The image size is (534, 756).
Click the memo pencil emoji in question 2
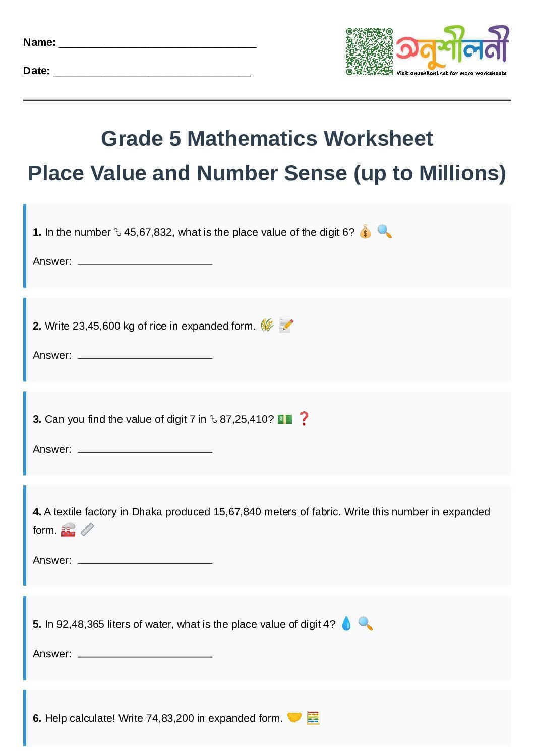[x=286, y=326]
